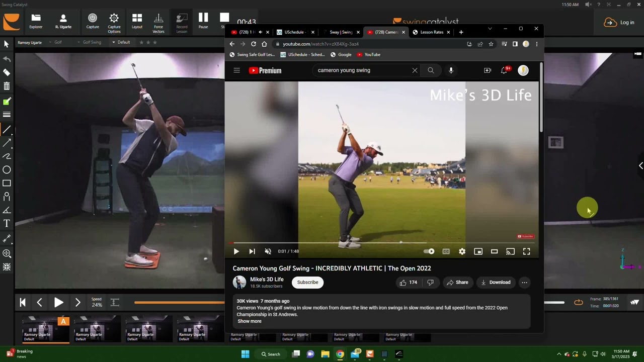Open the Explorer folder in Swing Catalyst
This screenshot has width=644, height=362.
(36, 21)
